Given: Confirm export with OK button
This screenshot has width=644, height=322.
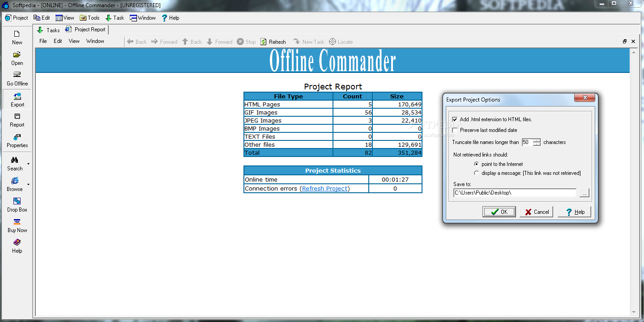Looking at the screenshot, I should (499, 212).
